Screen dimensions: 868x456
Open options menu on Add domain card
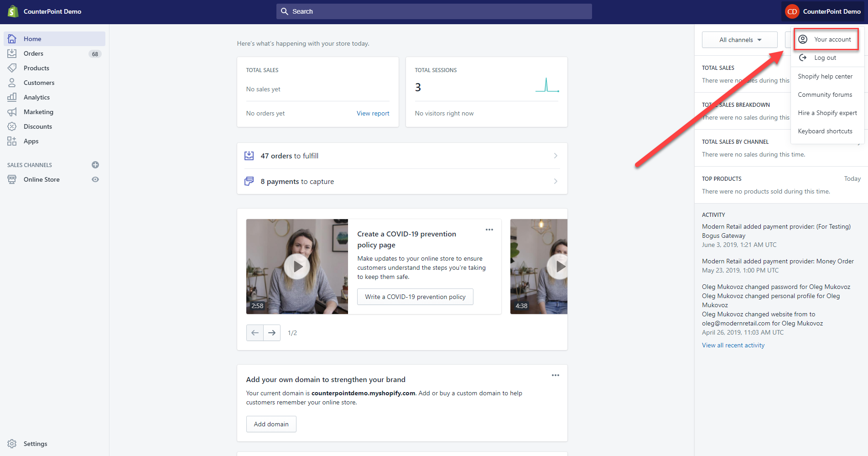pos(556,375)
